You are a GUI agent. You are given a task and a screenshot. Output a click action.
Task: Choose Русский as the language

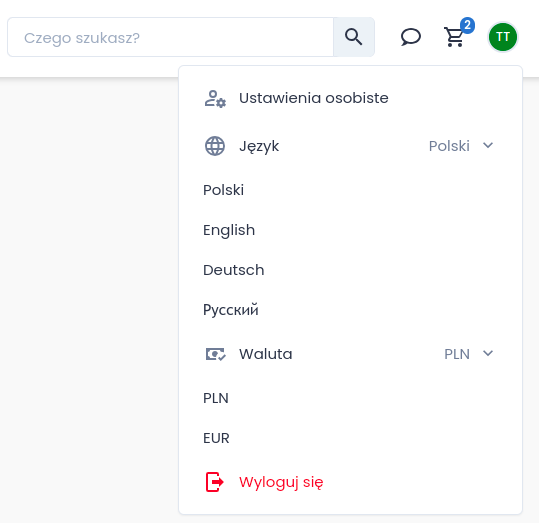coord(231,310)
